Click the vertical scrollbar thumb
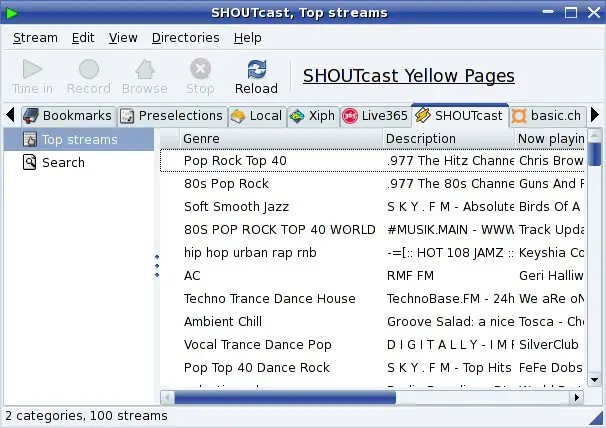606x428 pixels. [594, 154]
